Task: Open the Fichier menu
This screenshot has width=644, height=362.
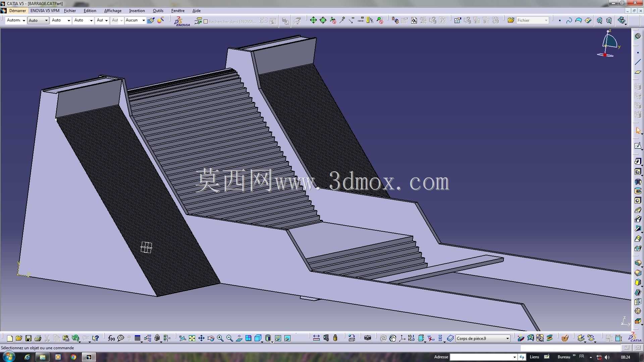Action: click(70, 11)
